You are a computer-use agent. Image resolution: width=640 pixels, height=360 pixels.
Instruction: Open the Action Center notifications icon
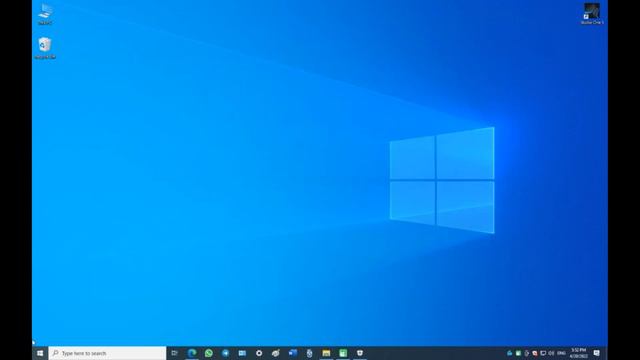pyautogui.click(x=597, y=353)
